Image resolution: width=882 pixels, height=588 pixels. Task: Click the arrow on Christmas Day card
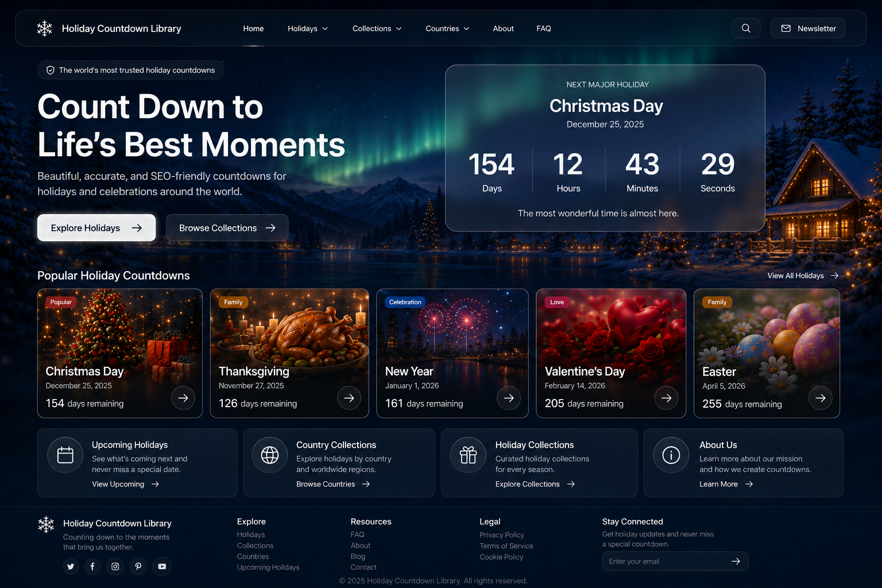[x=183, y=398]
